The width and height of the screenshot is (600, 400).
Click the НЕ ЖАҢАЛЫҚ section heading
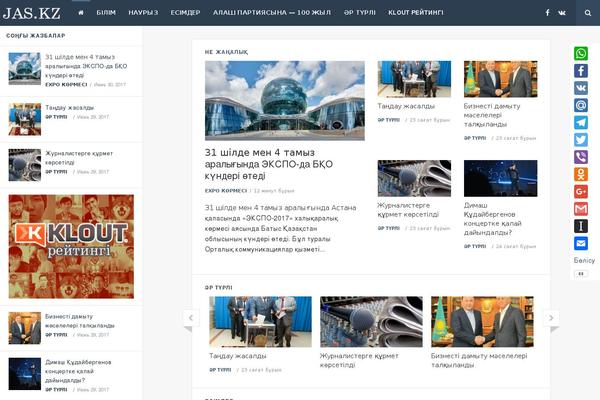click(226, 52)
